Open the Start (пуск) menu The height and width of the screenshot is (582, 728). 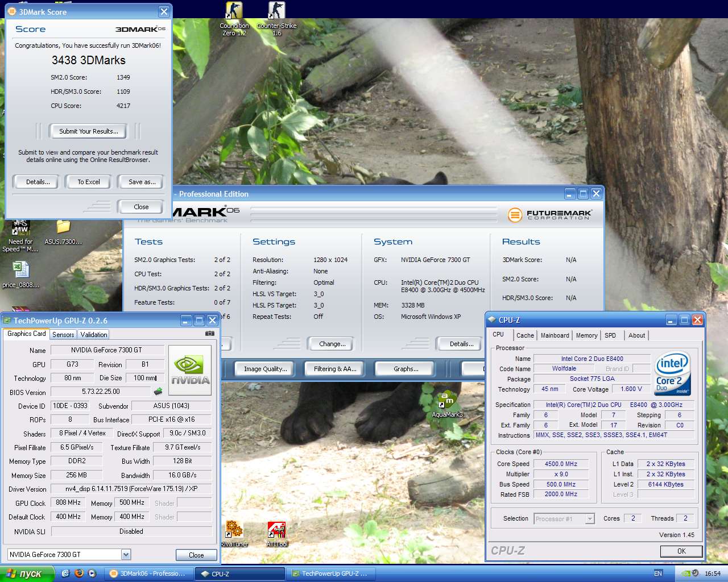click(x=27, y=573)
